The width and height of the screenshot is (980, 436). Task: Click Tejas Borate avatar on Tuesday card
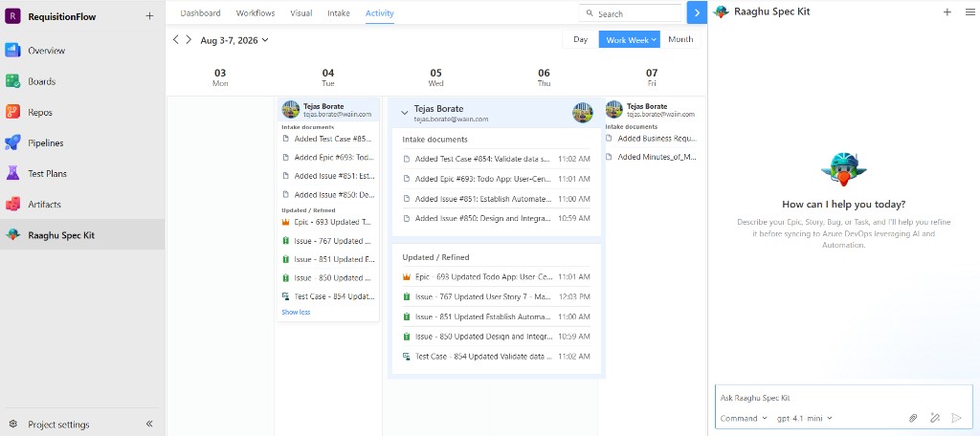coord(291,110)
